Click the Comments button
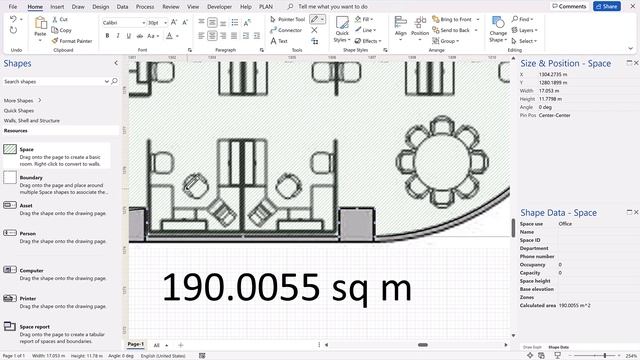This screenshot has width=640, height=360. pos(569,6)
